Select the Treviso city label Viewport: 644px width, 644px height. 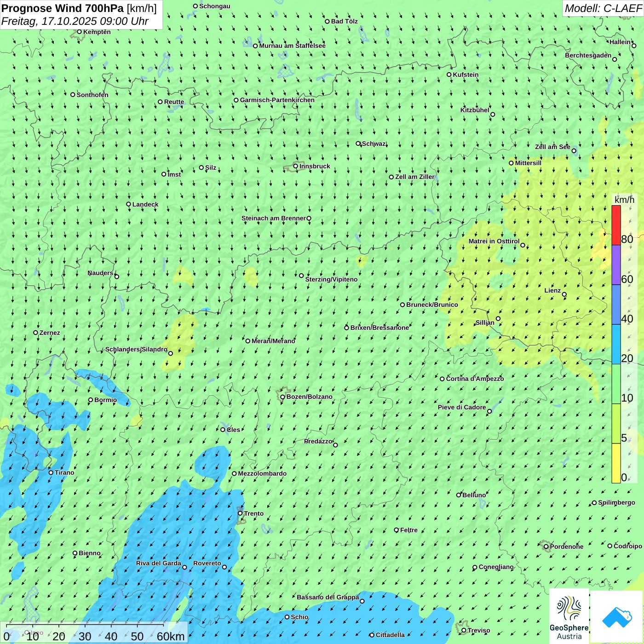(479, 630)
